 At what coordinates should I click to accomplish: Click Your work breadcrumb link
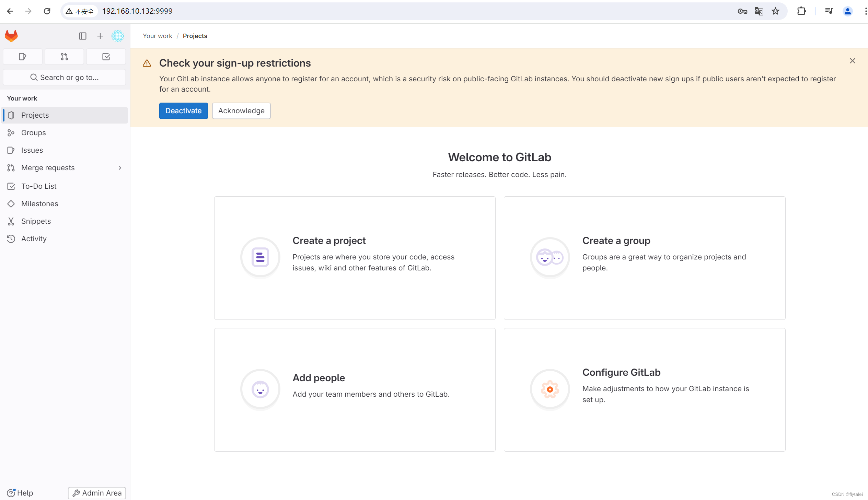point(157,36)
